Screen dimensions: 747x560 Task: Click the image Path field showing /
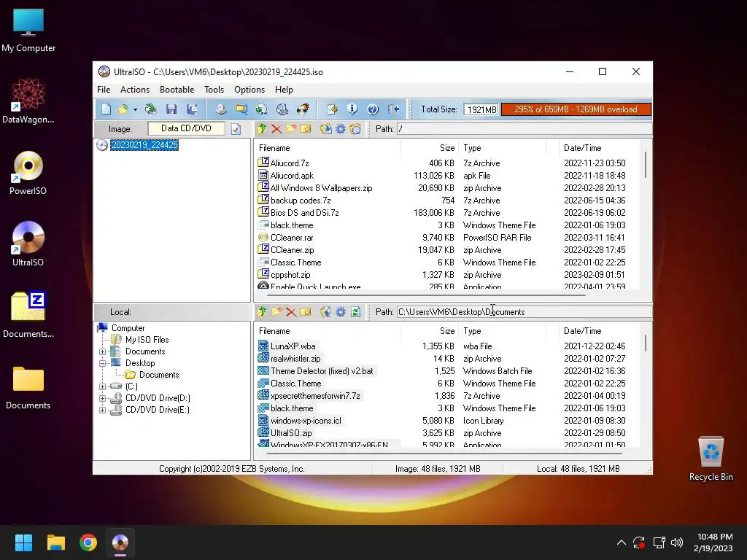[524, 129]
